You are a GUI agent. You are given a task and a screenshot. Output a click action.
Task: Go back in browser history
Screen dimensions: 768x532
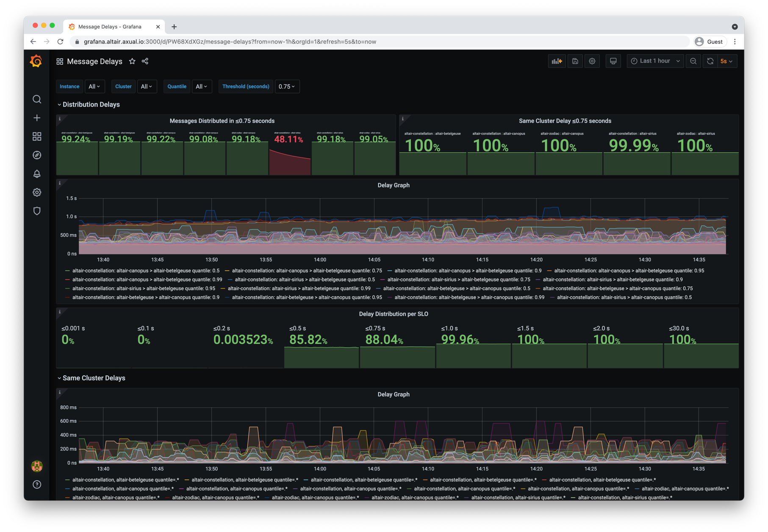point(33,42)
